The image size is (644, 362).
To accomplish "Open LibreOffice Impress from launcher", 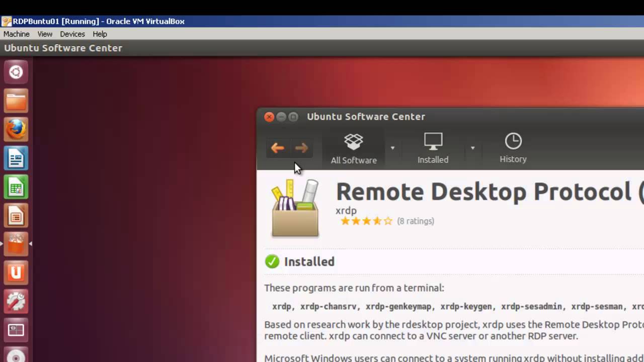I will 16,216.
